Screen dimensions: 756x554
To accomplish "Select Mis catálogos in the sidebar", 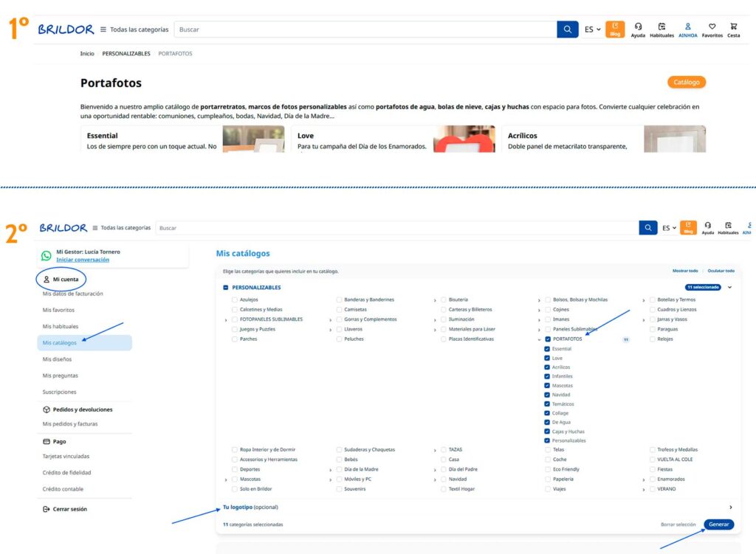I will [84, 342].
